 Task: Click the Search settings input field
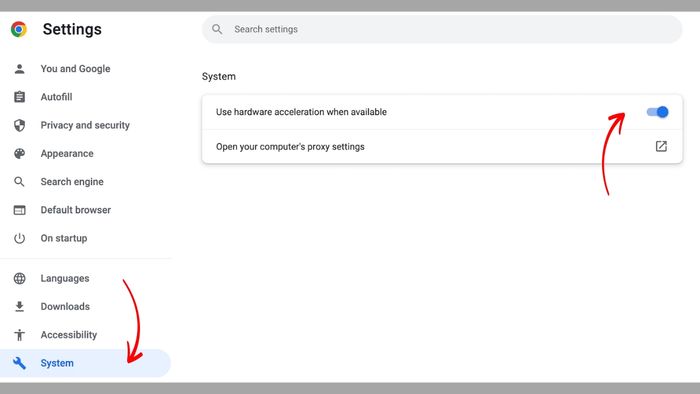tap(442, 29)
